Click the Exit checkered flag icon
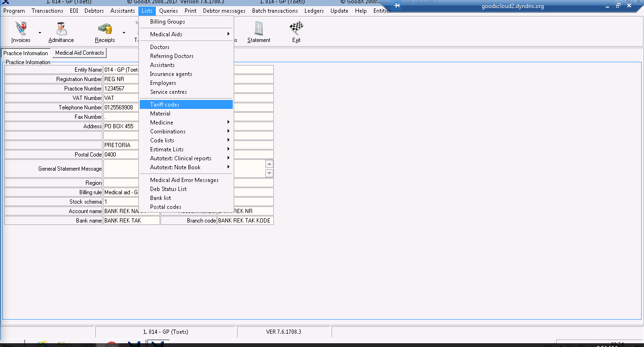 click(296, 29)
